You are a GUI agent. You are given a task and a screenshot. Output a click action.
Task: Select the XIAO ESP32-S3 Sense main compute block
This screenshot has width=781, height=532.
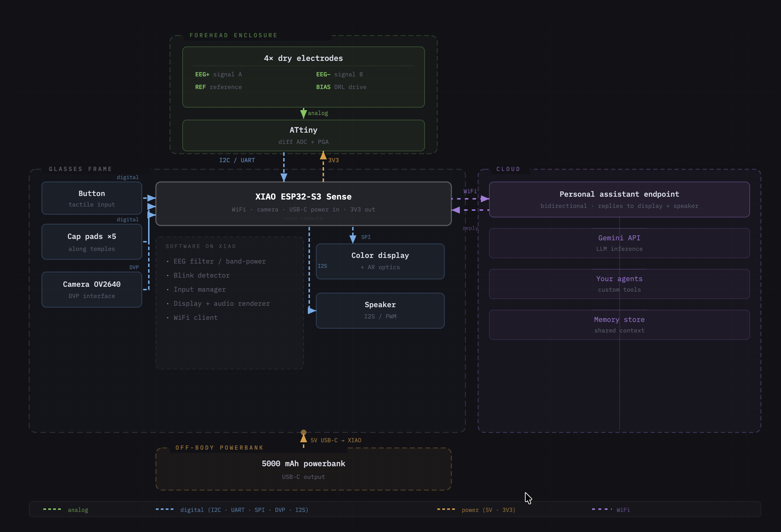303,203
